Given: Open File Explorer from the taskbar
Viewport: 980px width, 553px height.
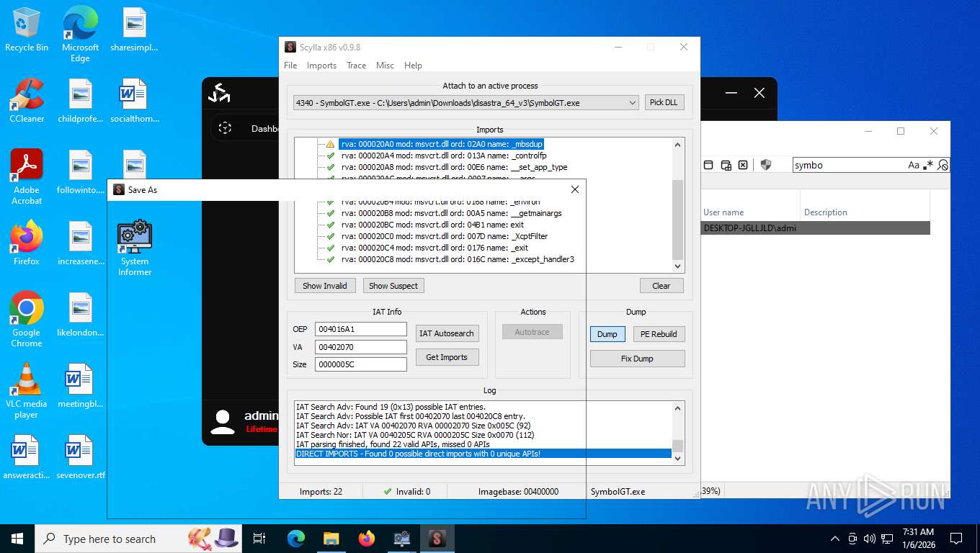Looking at the screenshot, I should click(x=331, y=539).
